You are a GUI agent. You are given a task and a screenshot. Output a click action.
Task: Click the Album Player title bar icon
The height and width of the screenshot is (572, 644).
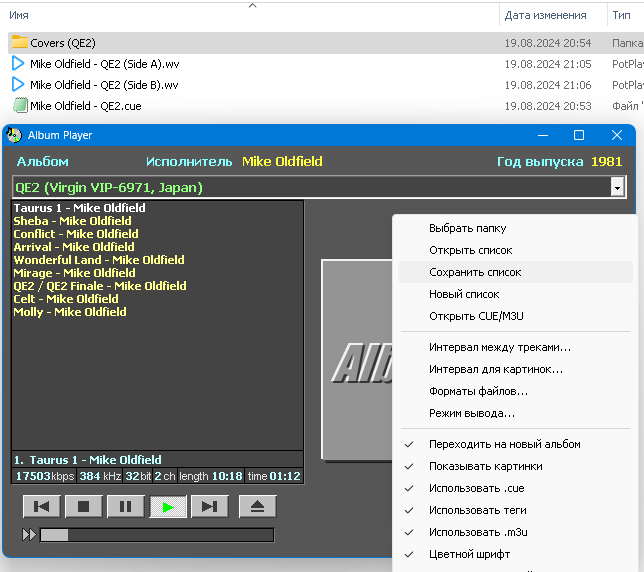point(14,135)
